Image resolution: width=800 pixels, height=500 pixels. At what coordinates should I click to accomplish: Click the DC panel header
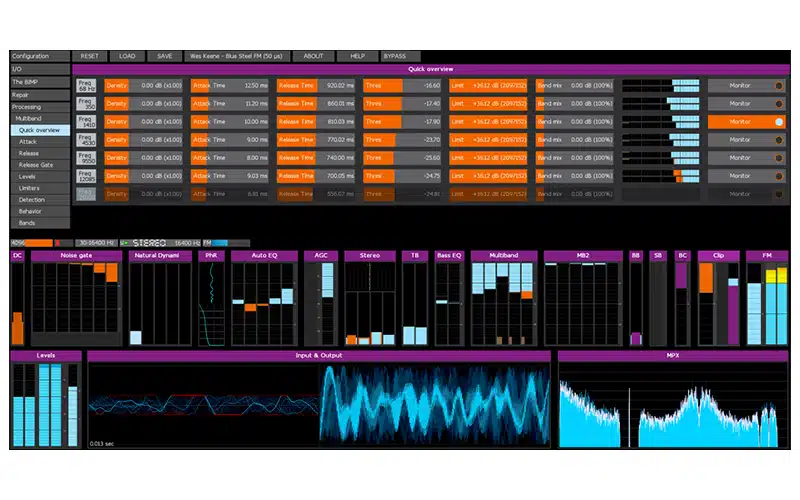17,256
